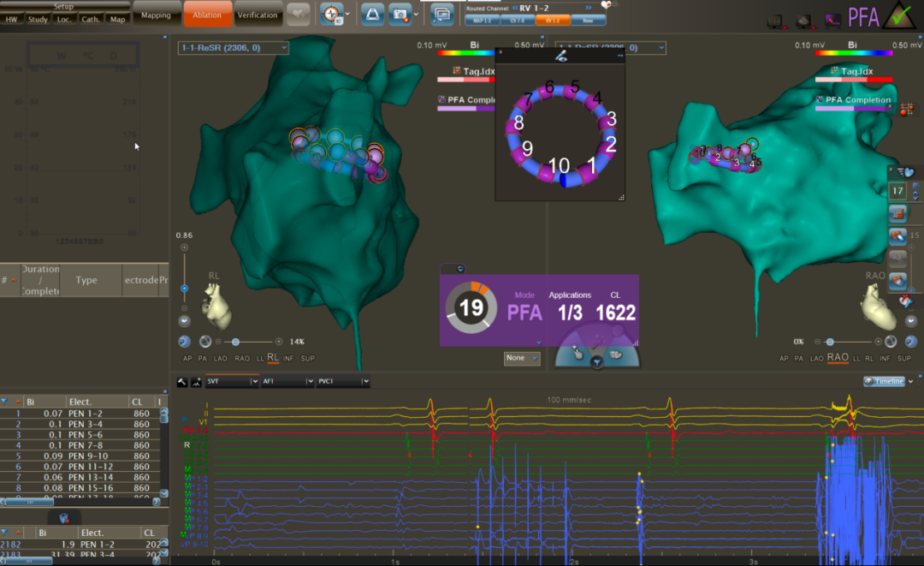Open the Ablation tab
The height and width of the screenshot is (566, 924).
tap(208, 15)
